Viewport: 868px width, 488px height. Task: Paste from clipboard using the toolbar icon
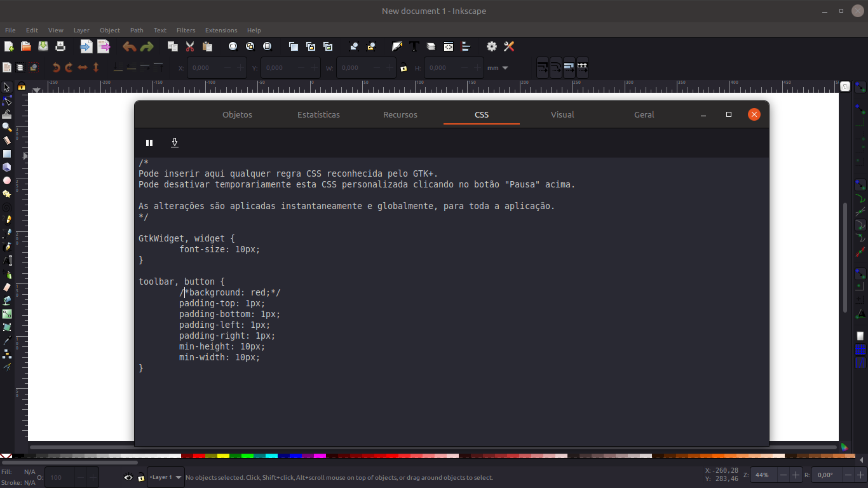click(x=207, y=46)
